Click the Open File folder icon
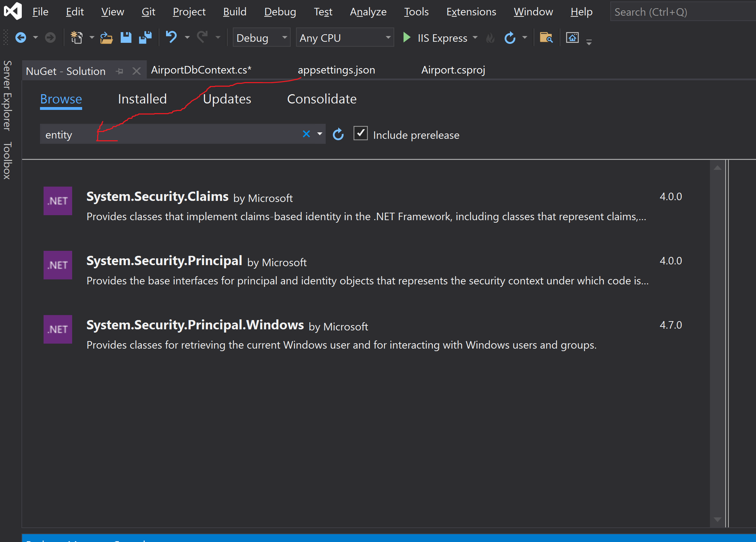Viewport: 756px width, 542px height. pyautogui.click(x=106, y=37)
